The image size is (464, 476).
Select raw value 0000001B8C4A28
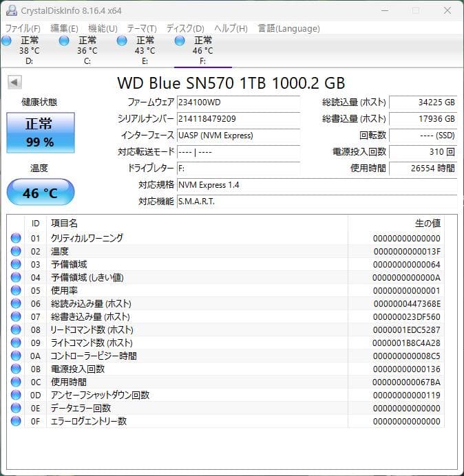407,343
